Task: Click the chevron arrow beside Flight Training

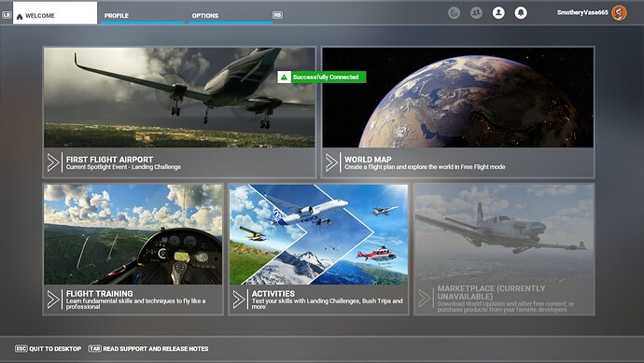Action: click(53, 300)
